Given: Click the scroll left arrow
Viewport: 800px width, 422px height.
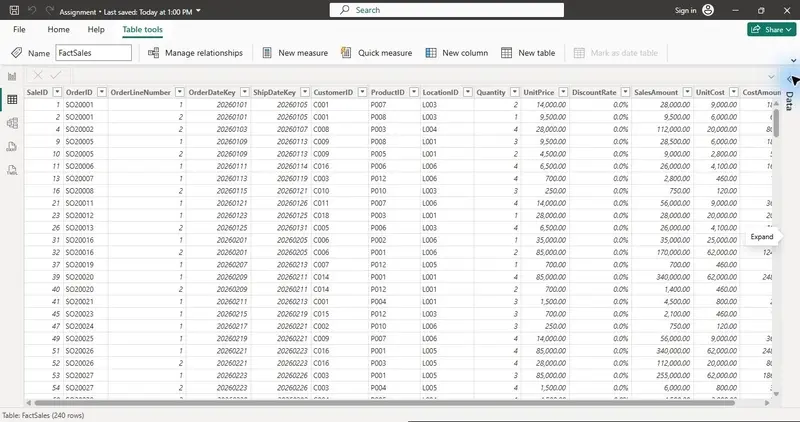Looking at the screenshot, I should click(29, 403).
